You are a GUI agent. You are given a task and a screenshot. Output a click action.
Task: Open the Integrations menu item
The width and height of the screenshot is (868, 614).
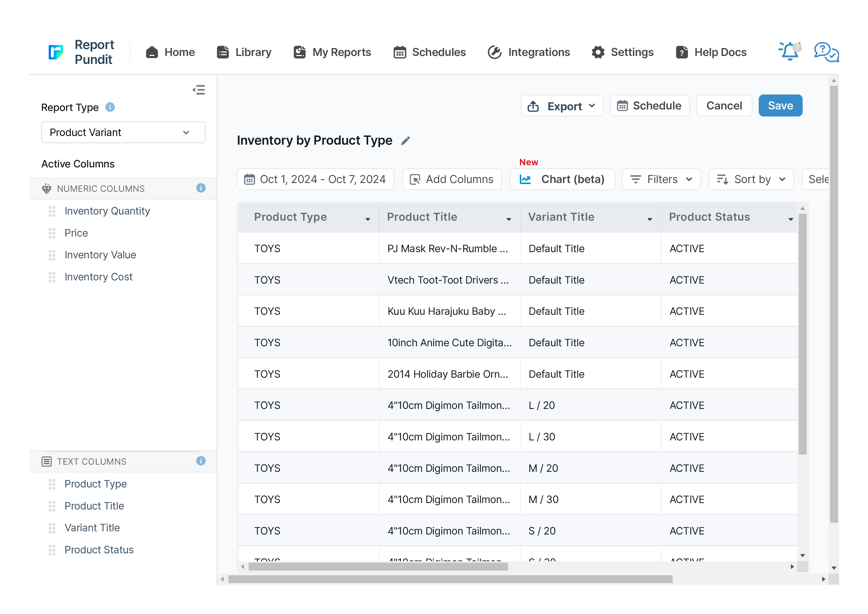[x=529, y=52]
